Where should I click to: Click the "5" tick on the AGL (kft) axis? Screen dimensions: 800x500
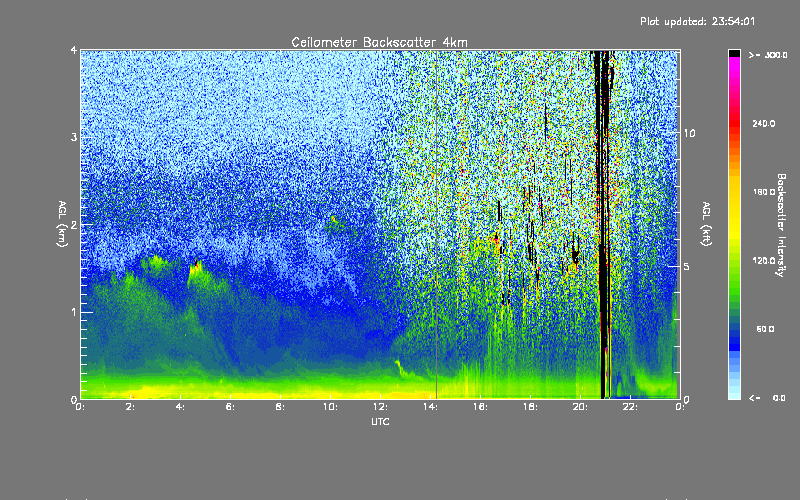point(687,266)
